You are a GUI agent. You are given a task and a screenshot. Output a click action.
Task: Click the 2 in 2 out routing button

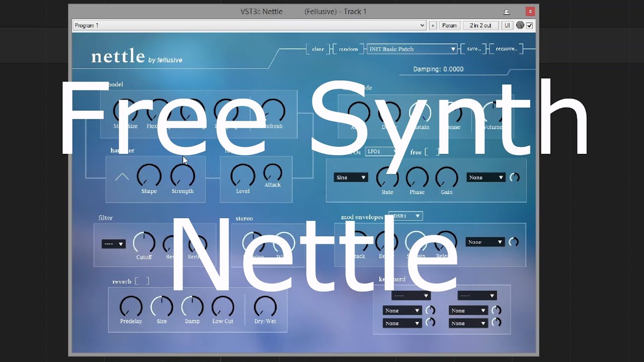[x=480, y=25]
